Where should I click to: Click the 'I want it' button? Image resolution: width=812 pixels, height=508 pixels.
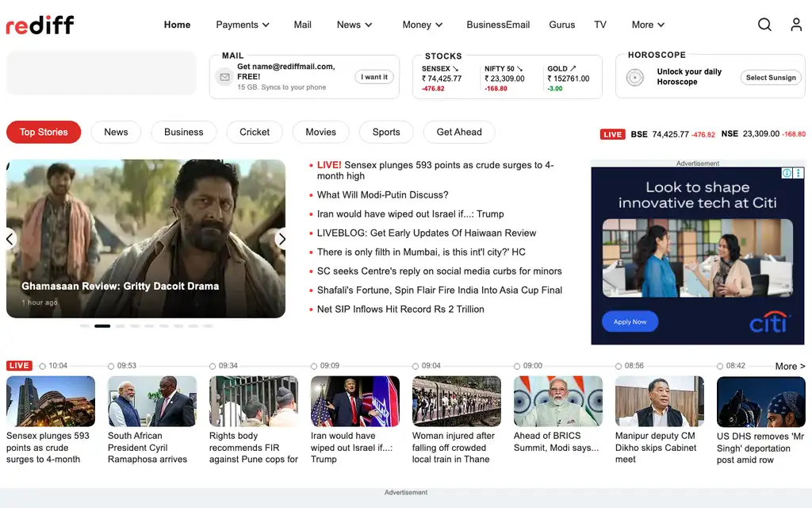(374, 77)
